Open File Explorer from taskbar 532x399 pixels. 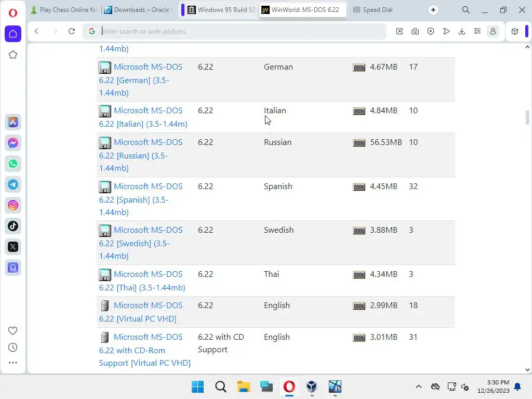(x=243, y=387)
